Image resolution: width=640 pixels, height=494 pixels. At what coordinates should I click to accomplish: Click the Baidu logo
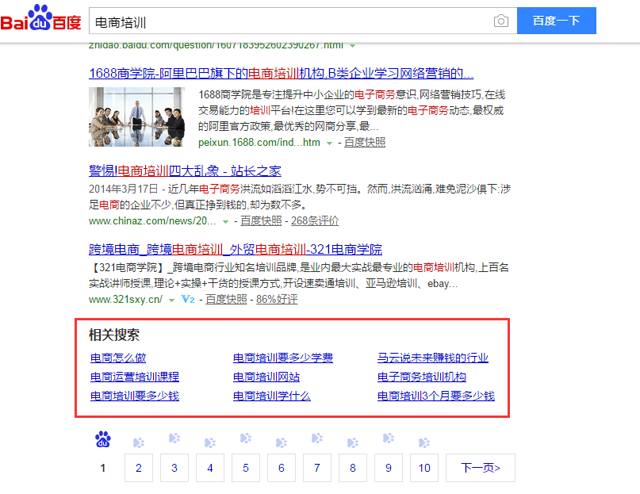click(41, 18)
